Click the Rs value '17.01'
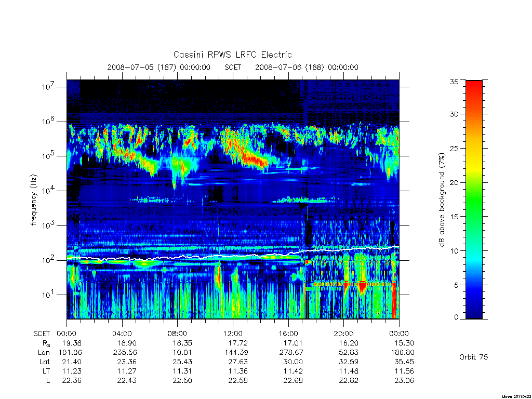The height and width of the screenshot is (399, 532). click(x=293, y=343)
